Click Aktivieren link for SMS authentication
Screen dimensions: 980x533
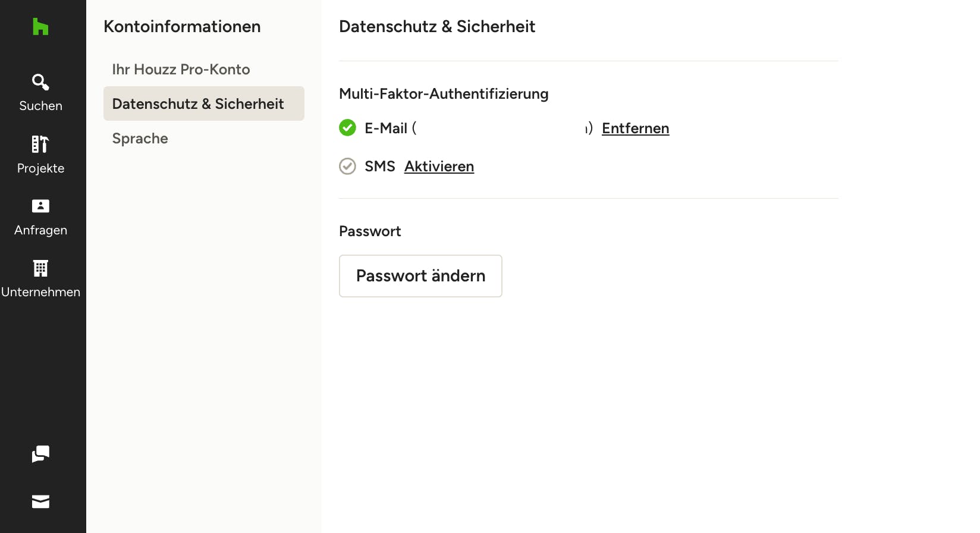[x=439, y=167]
